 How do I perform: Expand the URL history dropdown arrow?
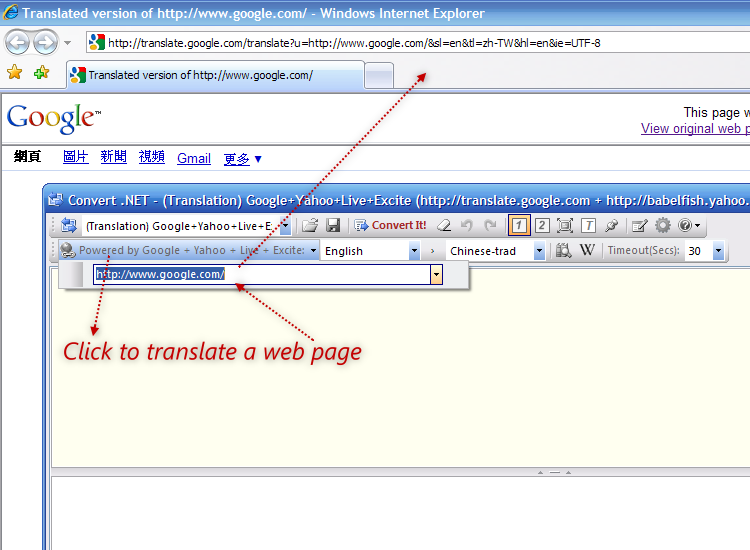(x=436, y=275)
